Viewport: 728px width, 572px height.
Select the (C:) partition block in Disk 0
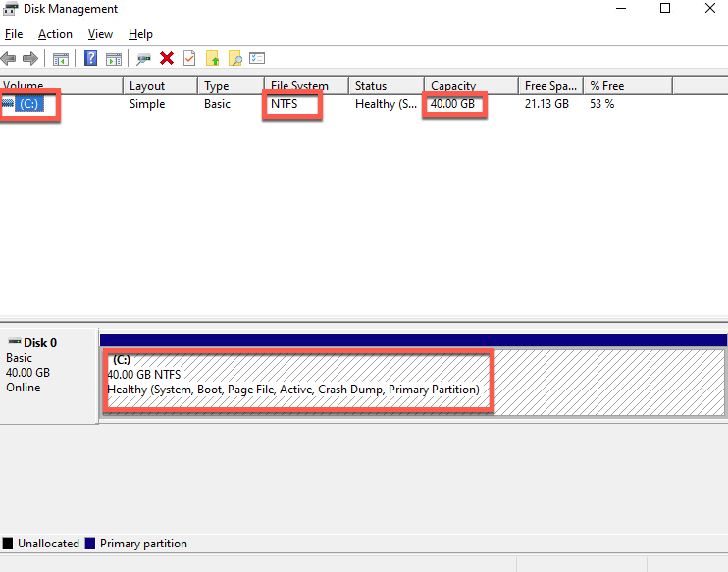click(413, 382)
